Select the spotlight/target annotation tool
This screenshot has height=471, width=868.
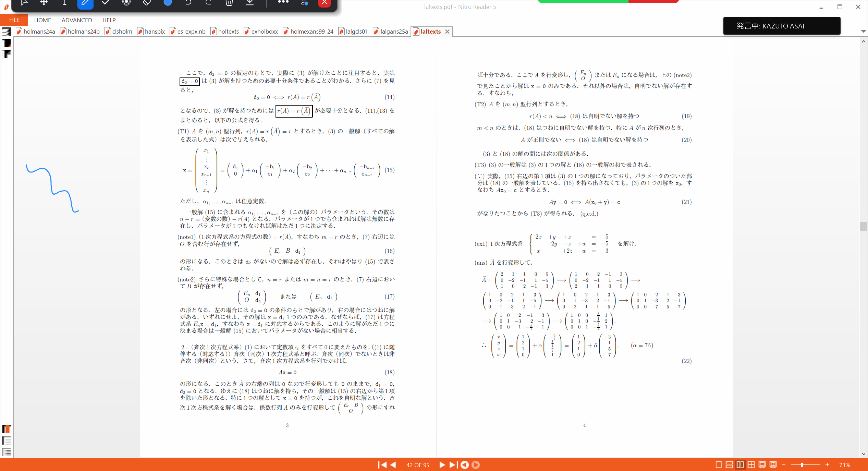point(126,3)
